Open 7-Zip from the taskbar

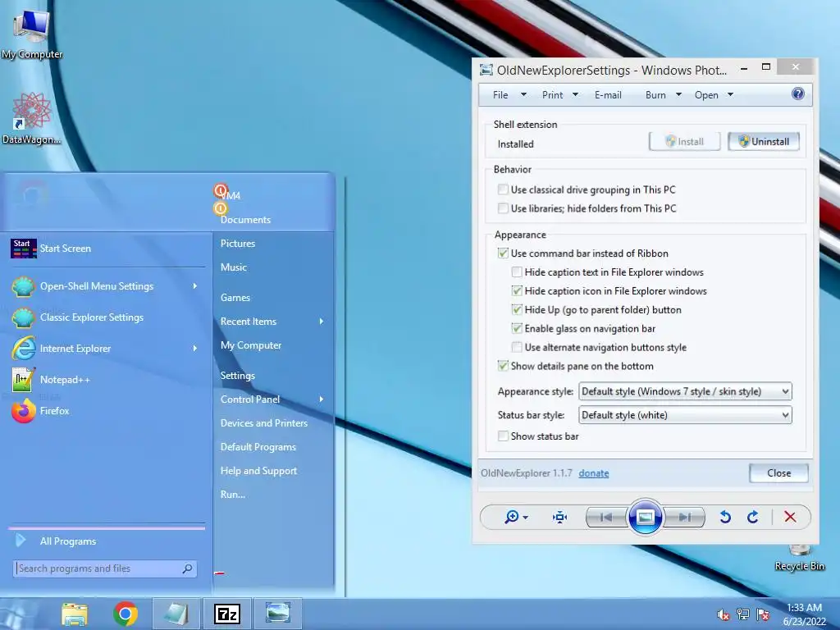[x=227, y=614]
